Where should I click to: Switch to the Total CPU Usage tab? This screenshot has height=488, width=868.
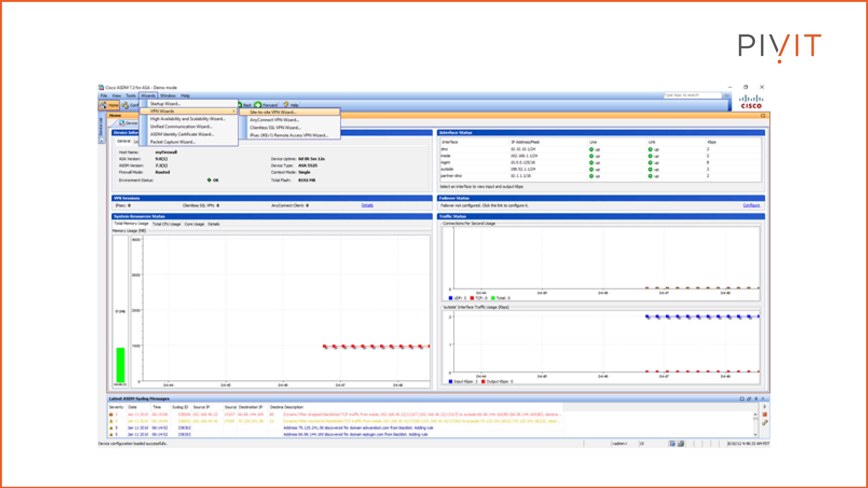tap(167, 224)
